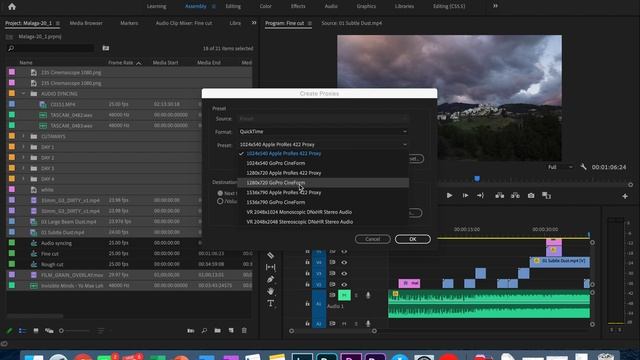
Task: Export frame with the camera icon
Action: coord(531,196)
